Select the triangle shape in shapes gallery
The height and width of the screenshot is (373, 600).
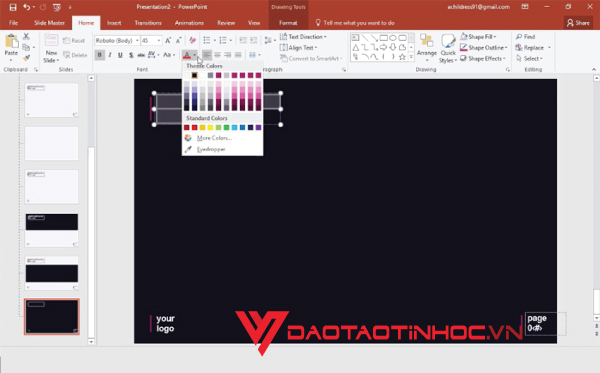(355, 47)
